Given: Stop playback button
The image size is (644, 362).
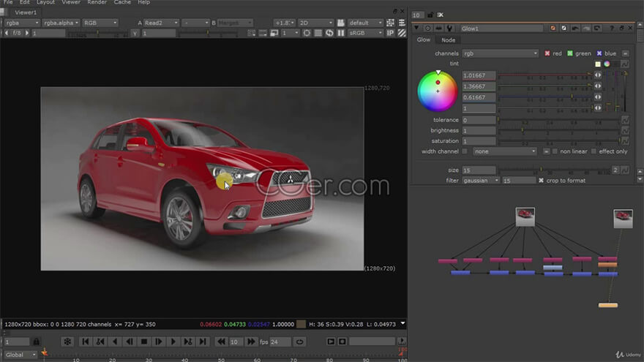Looking at the screenshot, I should 144,342.
